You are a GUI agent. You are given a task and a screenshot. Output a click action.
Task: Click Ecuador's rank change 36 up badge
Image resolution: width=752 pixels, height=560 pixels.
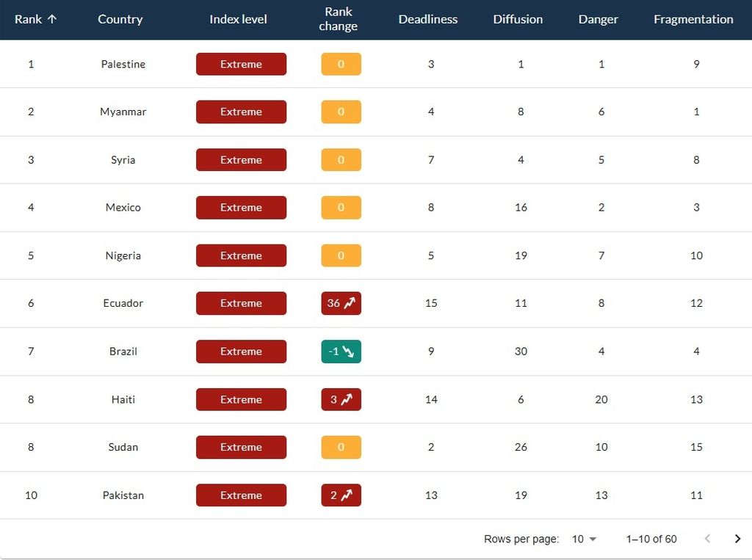(x=341, y=303)
